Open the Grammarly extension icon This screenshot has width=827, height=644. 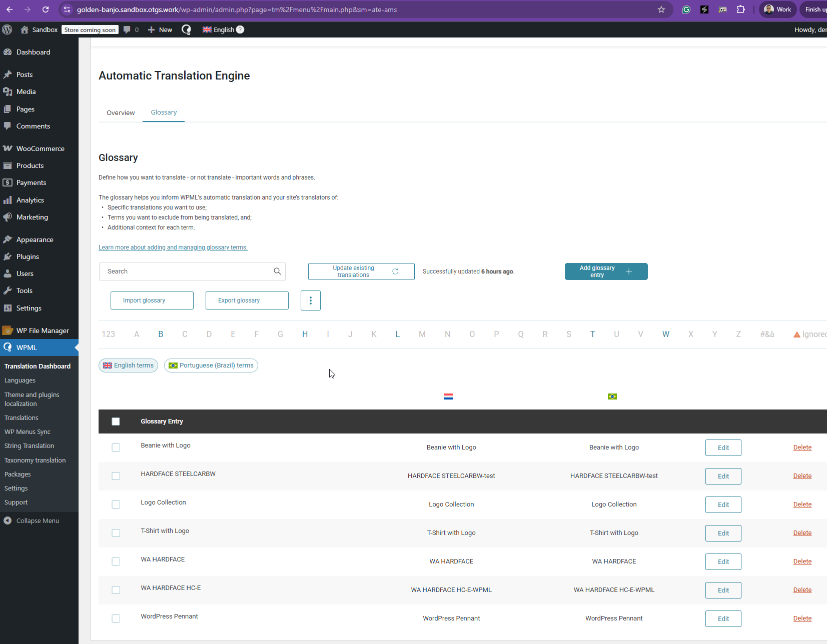[686, 9]
